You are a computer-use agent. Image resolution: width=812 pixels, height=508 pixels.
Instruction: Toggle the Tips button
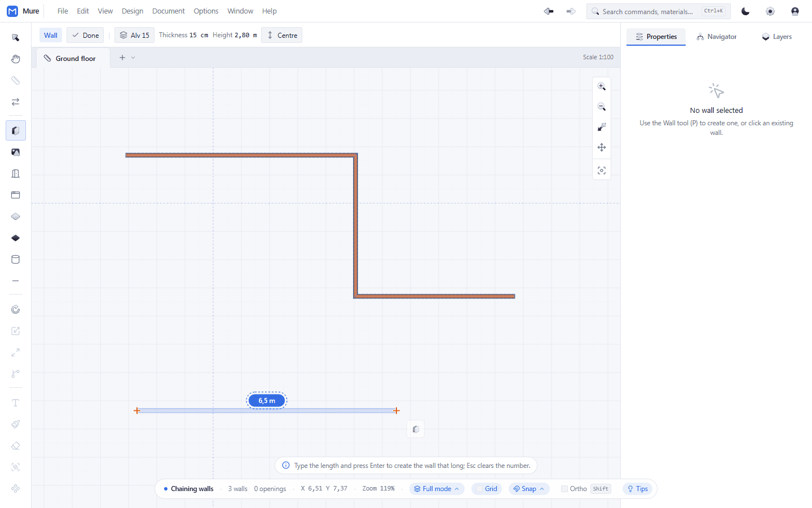click(638, 489)
